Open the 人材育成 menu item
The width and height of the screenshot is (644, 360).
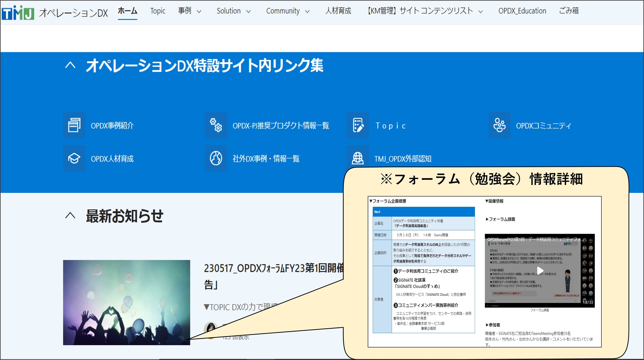tap(338, 11)
